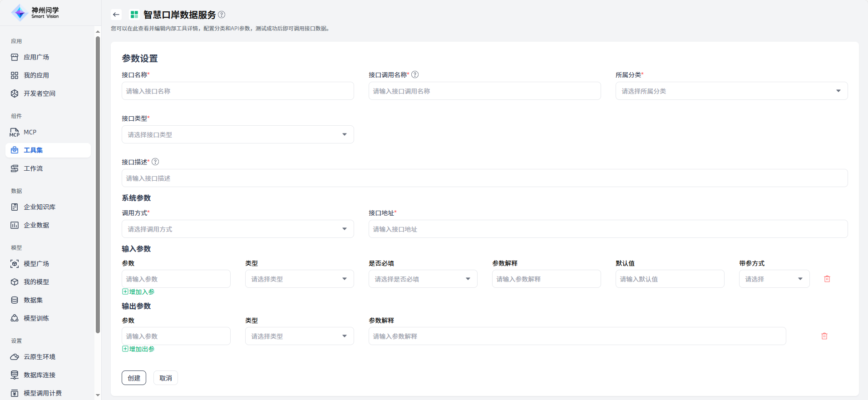Viewport: 868px width, 400px height.
Task: Open 企业知识库 in sidebar
Action: click(39, 207)
